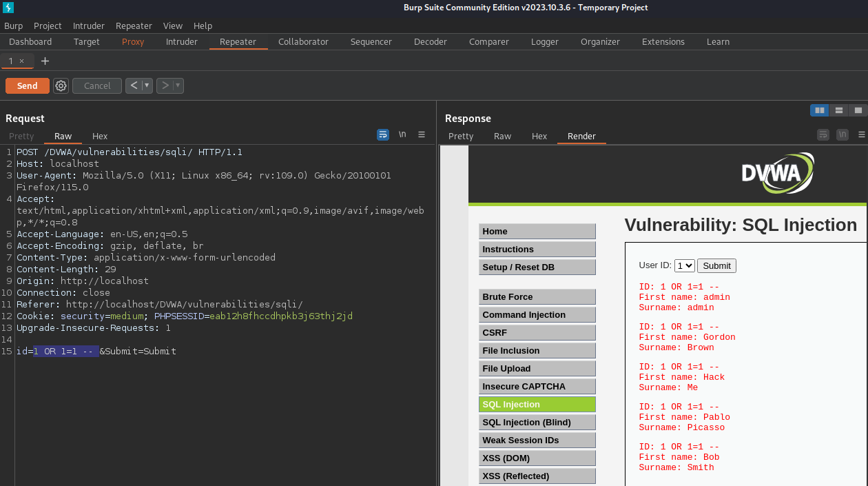
Task: Switch to the Intruder tool tab
Action: pos(182,42)
